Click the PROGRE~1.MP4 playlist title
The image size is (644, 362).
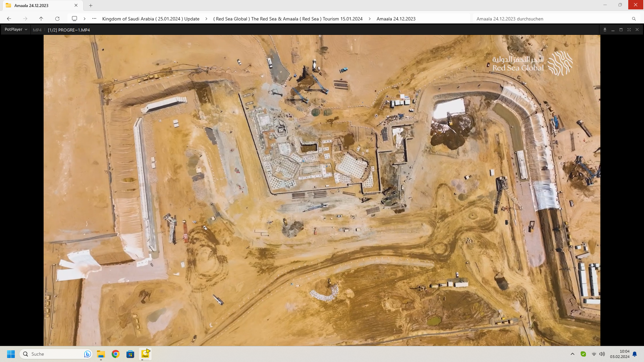[69, 30]
